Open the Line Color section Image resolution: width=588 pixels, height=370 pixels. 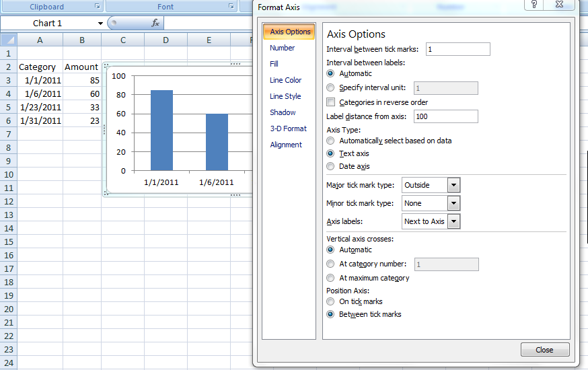(285, 80)
